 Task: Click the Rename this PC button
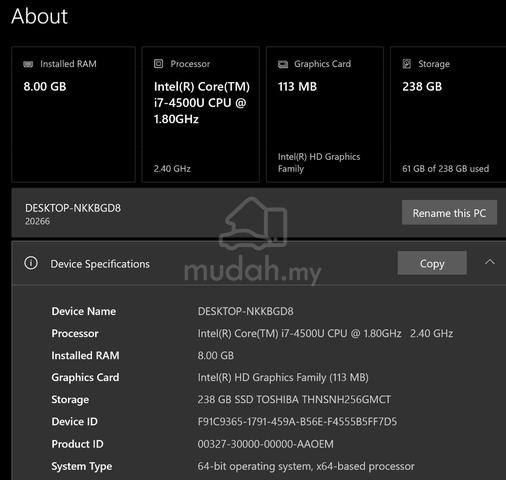[x=449, y=212]
